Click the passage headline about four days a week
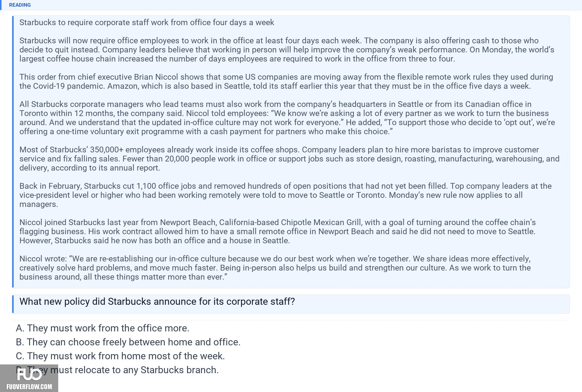This screenshot has width=582, height=392. point(147,22)
